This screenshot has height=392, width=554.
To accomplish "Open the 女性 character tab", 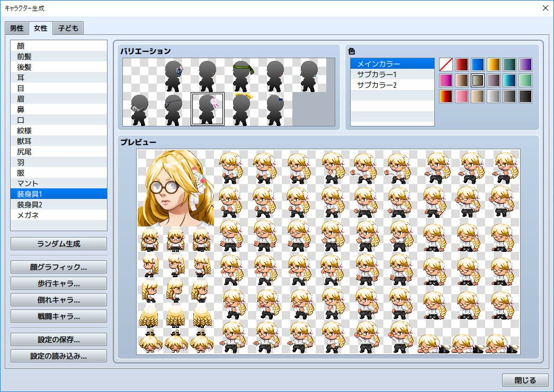I will click(40, 28).
